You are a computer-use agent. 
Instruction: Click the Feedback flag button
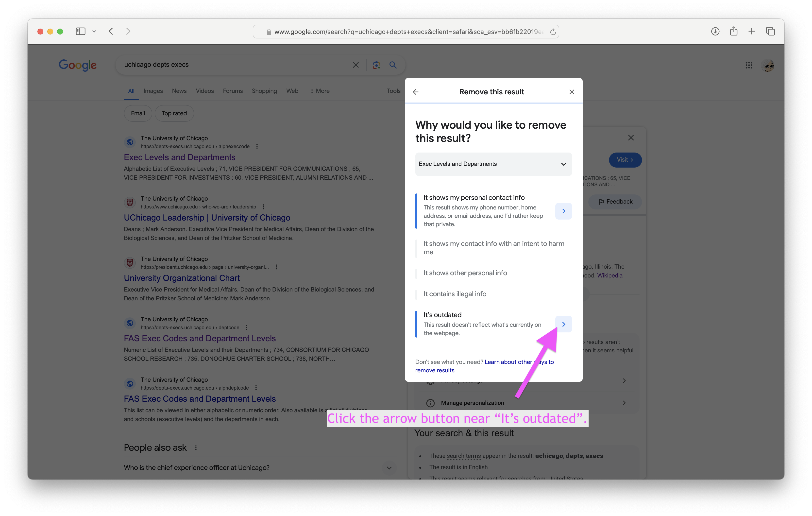(615, 201)
